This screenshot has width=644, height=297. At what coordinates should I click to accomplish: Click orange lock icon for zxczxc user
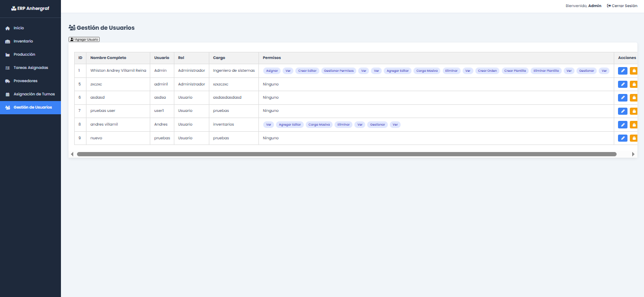pos(634,84)
